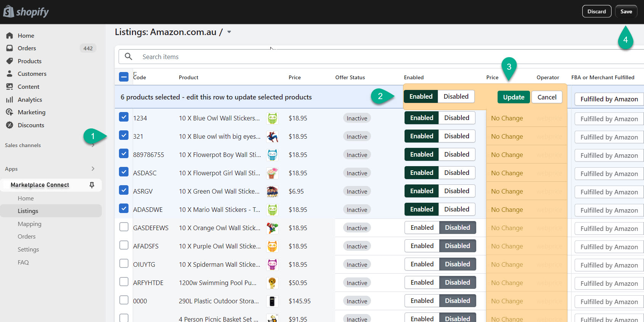This screenshot has width=644, height=322.
Task: Uncheck the row with code 1234
Action: pos(124,117)
